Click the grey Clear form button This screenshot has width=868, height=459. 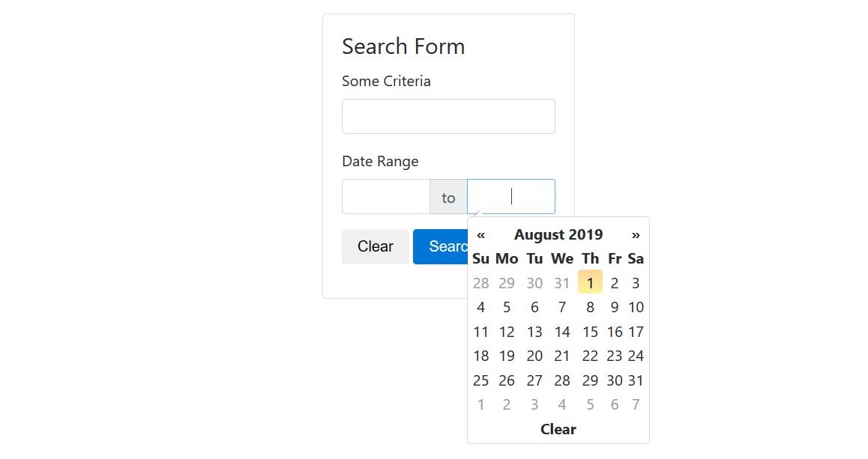(x=376, y=246)
